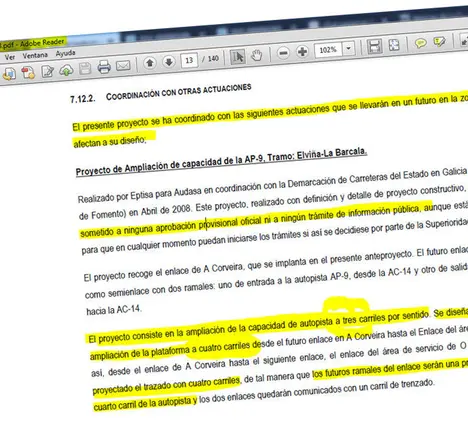Click the email envelope icon
The height and width of the screenshot is (432, 468).
(123, 65)
